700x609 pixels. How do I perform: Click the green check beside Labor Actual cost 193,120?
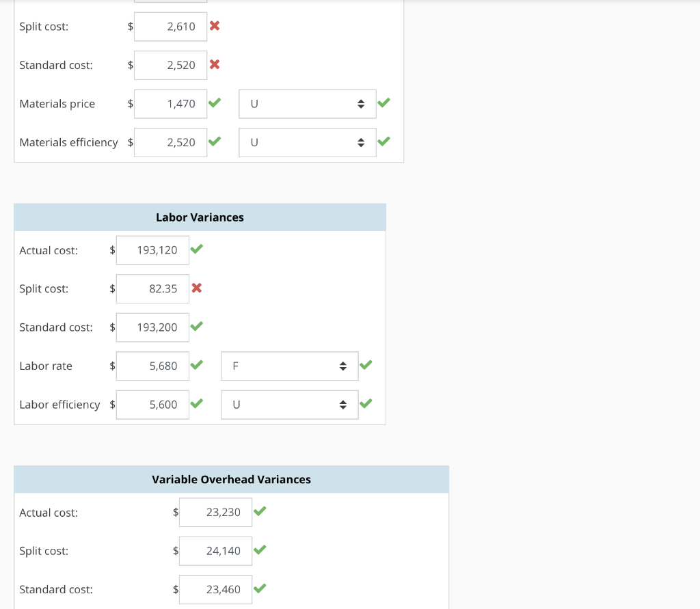[196, 249]
